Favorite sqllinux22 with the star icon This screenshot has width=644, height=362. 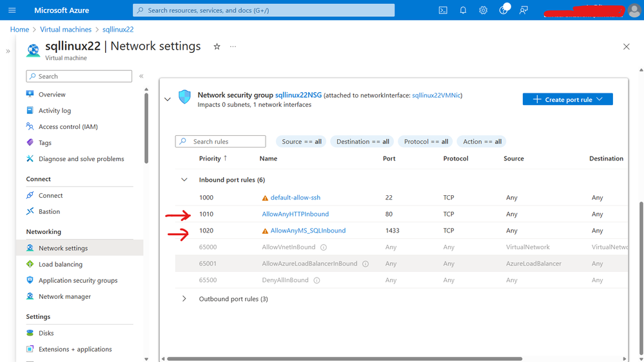[217, 46]
